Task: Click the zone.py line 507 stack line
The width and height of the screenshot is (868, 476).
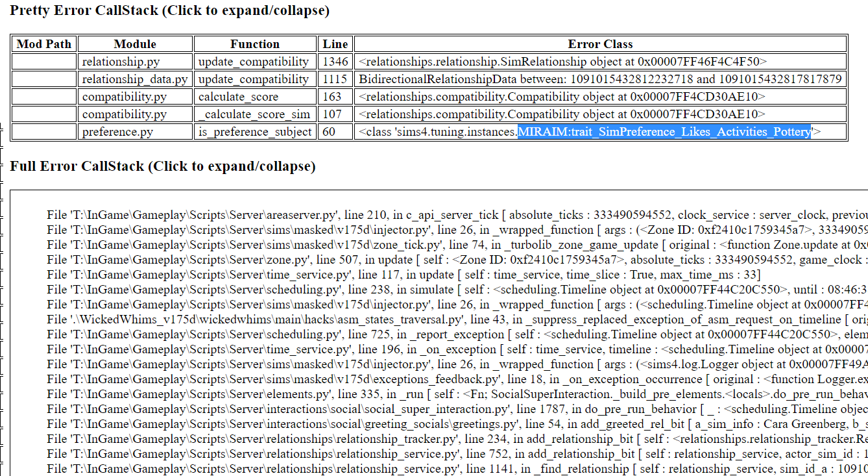Action: [x=457, y=260]
